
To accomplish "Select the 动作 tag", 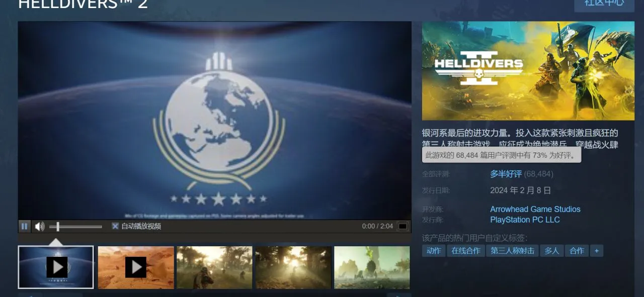I will coord(434,250).
